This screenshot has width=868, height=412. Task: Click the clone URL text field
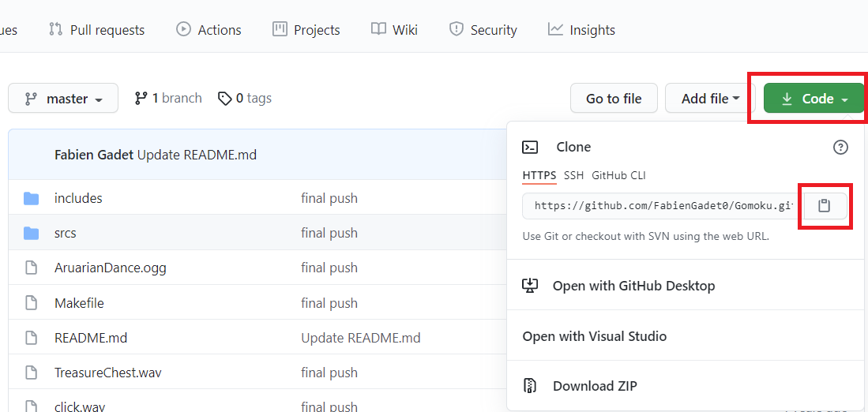click(x=661, y=206)
